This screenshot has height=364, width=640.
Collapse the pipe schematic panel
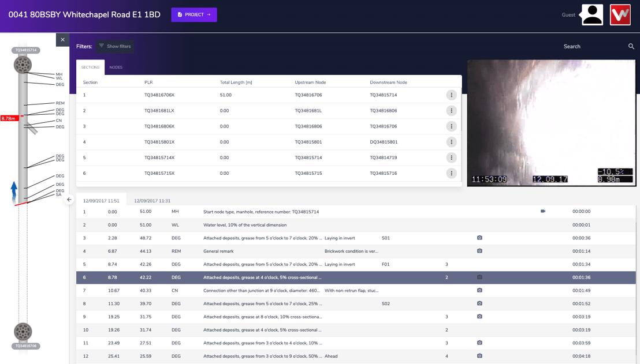69,199
